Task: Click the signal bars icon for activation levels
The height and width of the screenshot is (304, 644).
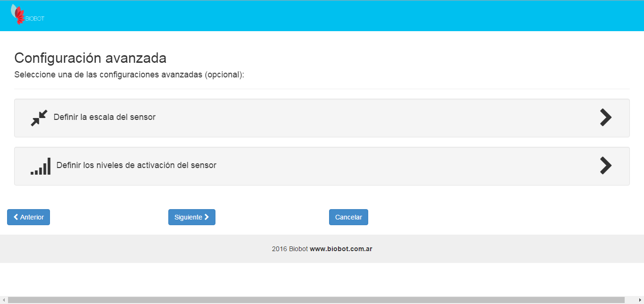Action: [x=41, y=166]
